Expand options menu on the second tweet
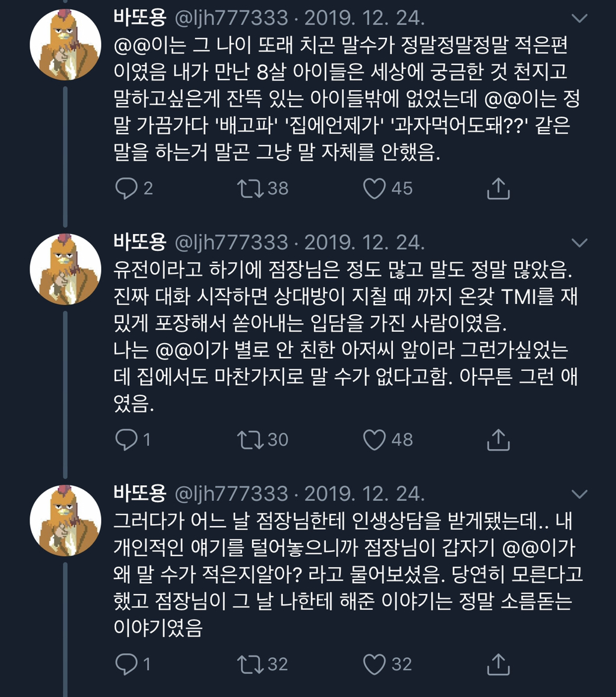This screenshot has width=616, height=697. coord(579,243)
